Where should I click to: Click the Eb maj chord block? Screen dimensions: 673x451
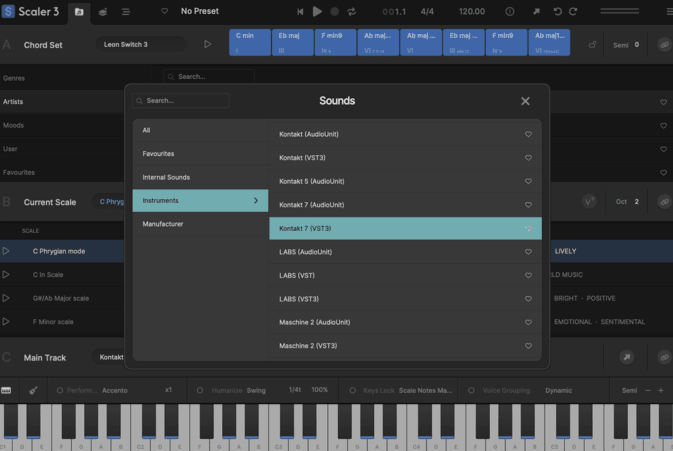tap(288, 42)
